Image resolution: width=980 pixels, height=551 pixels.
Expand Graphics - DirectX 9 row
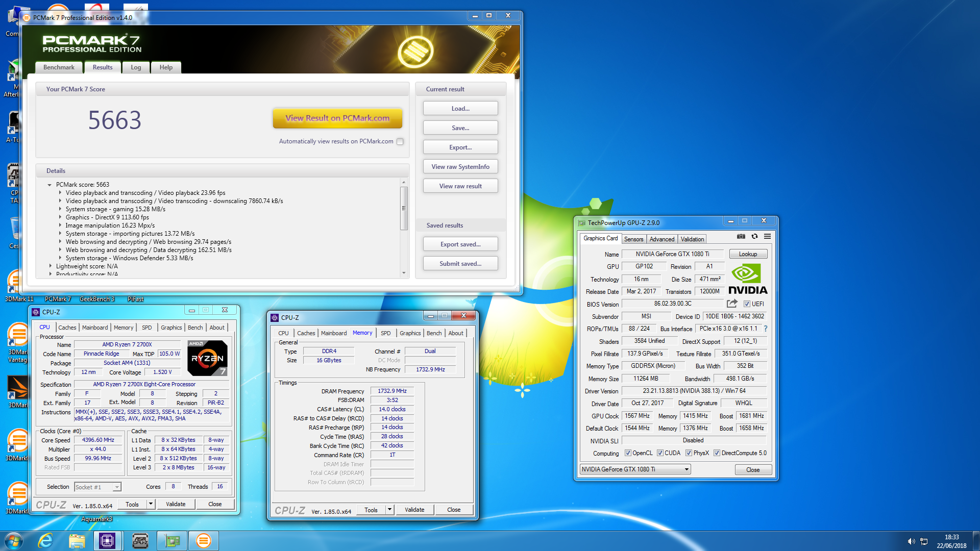point(60,217)
